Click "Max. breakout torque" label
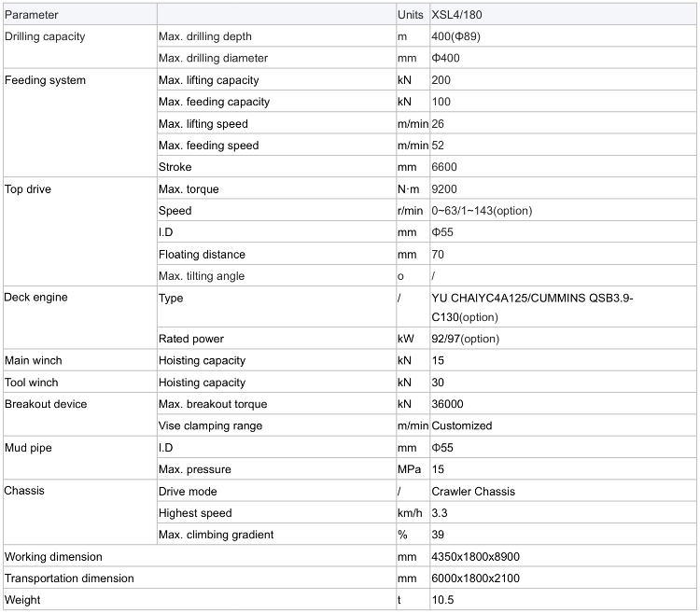This screenshot has width=700, height=613. (213, 404)
